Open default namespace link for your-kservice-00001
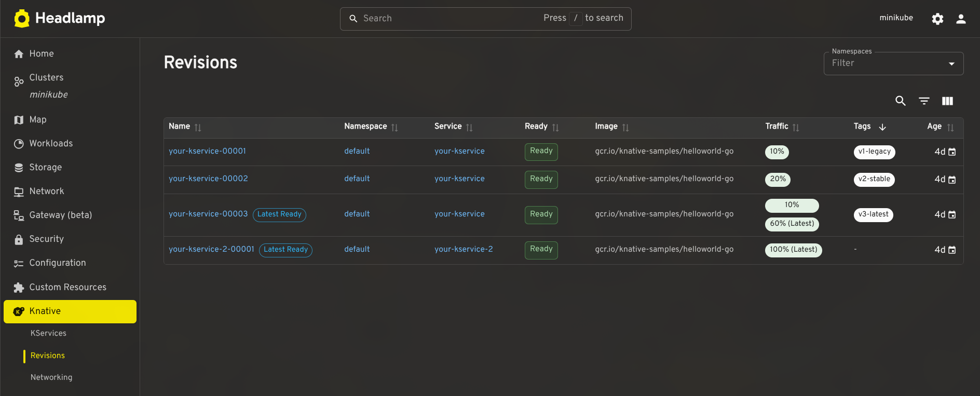 357,151
